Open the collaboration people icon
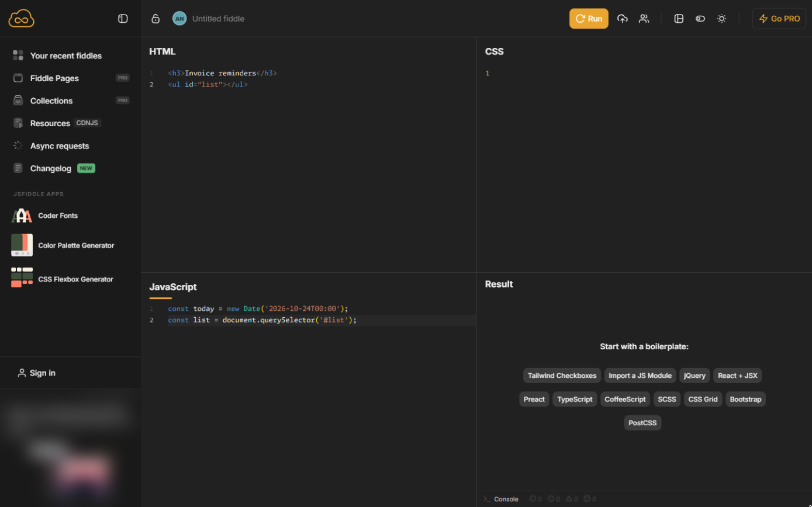This screenshot has width=812, height=507. (x=644, y=19)
